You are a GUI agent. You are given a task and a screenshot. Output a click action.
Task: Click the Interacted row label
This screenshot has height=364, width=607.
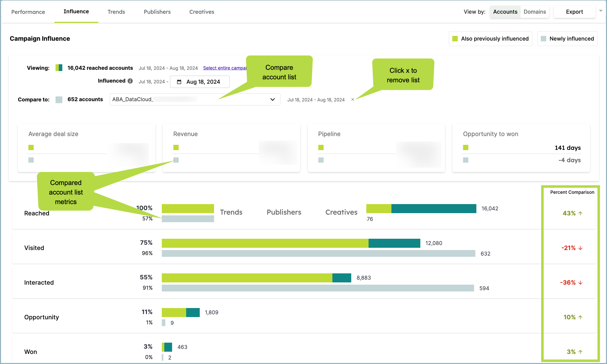(x=39, y=283)
